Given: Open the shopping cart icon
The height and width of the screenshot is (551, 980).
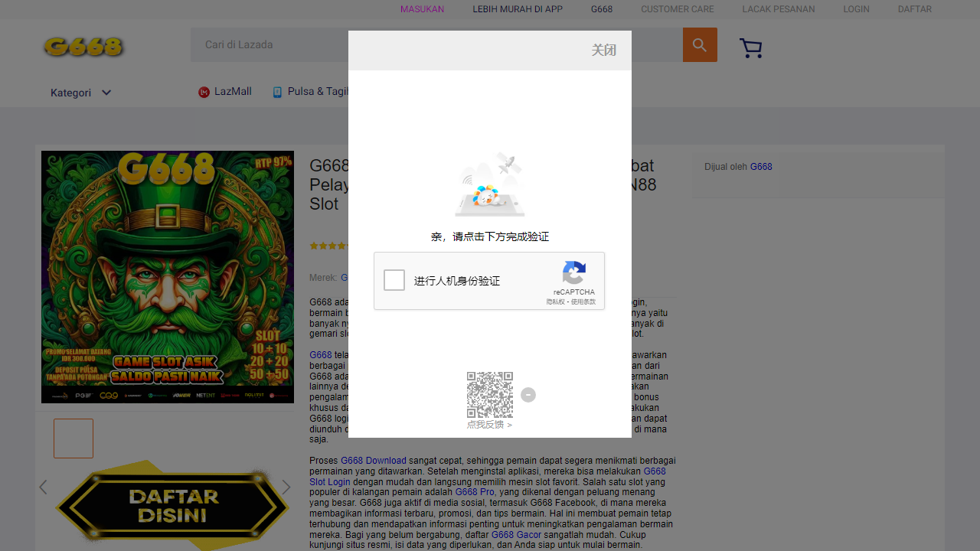Looking at the screenshot, I should [x=751, y=48].
